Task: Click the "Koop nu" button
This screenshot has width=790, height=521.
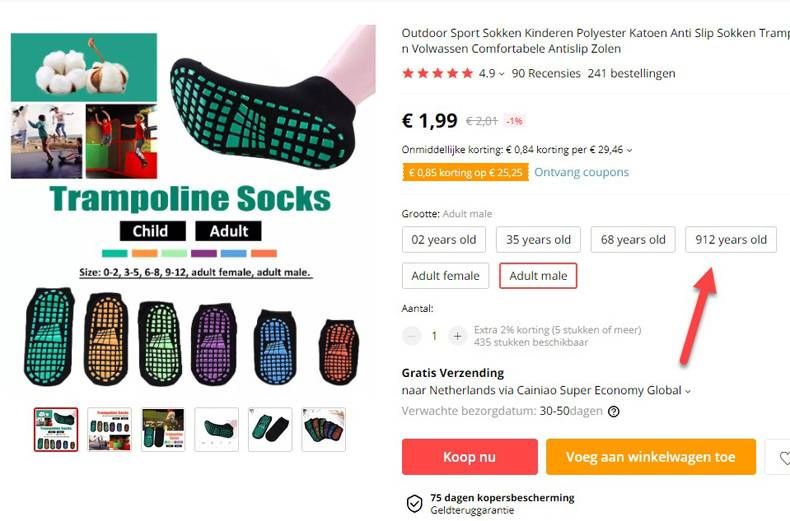Action: pos(469,457)
